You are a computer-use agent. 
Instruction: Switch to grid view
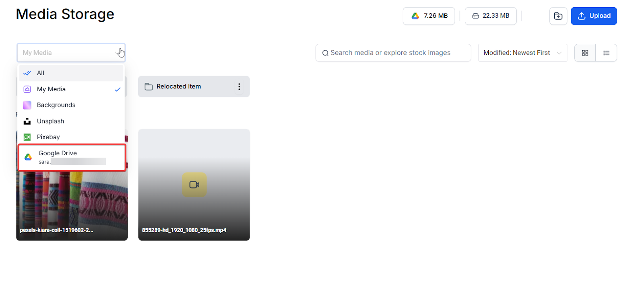(x=585, y=53)
